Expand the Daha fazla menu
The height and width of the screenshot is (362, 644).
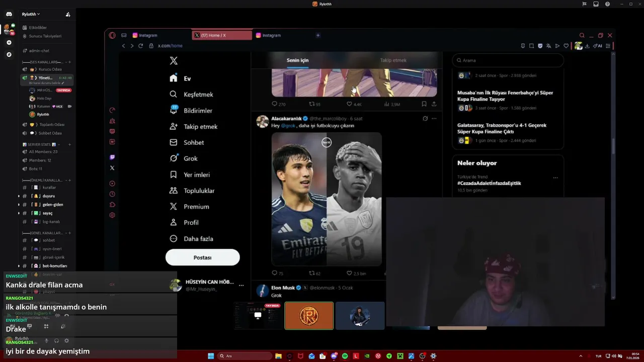191,239
